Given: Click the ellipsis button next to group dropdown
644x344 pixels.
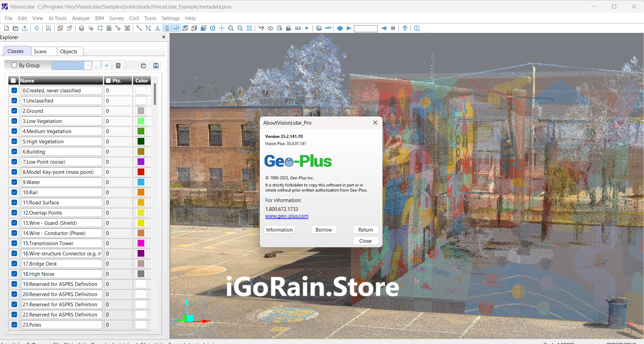Looking at the screenshot, I should pyautogui.click(x=96, y=65).
